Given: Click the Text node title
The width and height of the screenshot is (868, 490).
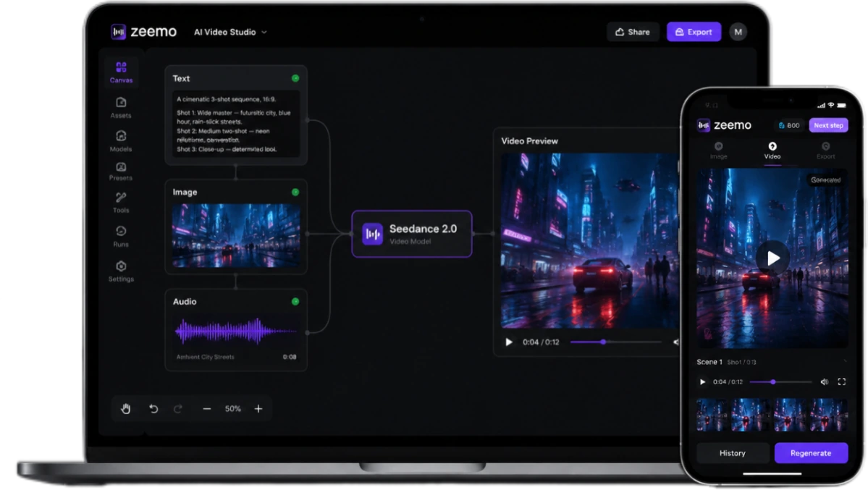Looking at the screenshot, I should pyautogui.click(x=181, y=79).
